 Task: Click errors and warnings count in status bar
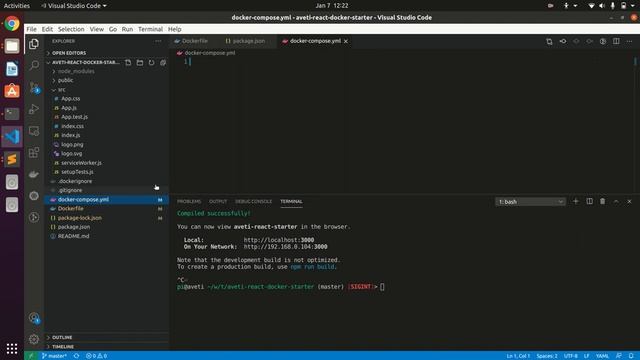click(x=96, y=356)
